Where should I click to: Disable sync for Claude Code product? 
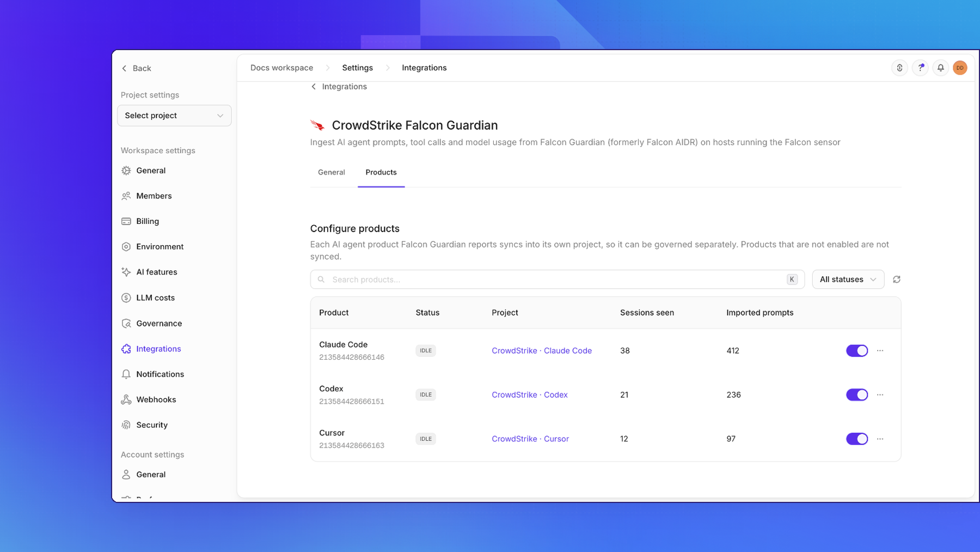tap(857, 350)
